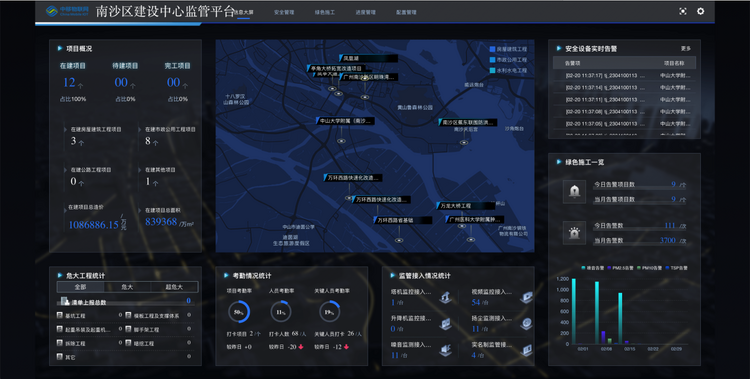Click the fullscreen focus icon in header
Viewport: 750px width, 379px height.
point(683,11)
